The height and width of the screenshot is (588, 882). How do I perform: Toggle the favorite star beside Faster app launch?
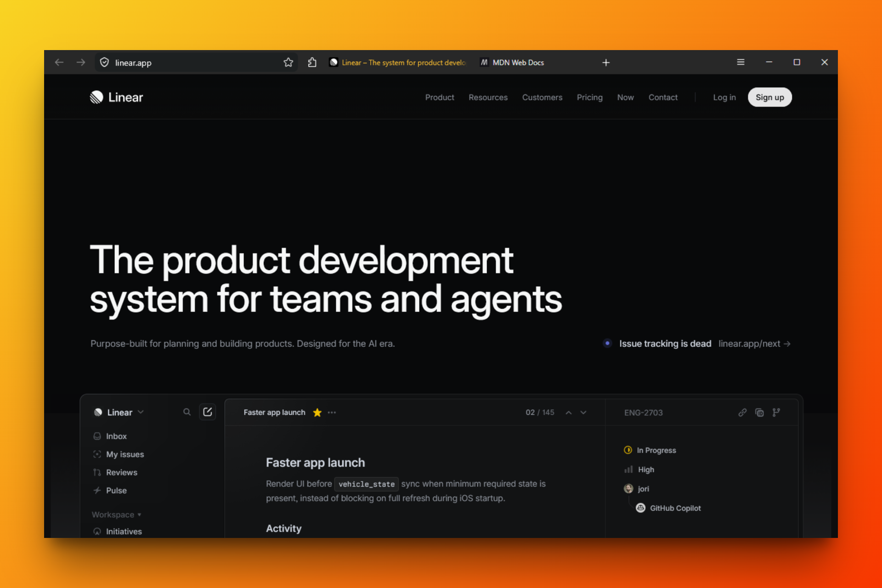(x=317, y=413)
